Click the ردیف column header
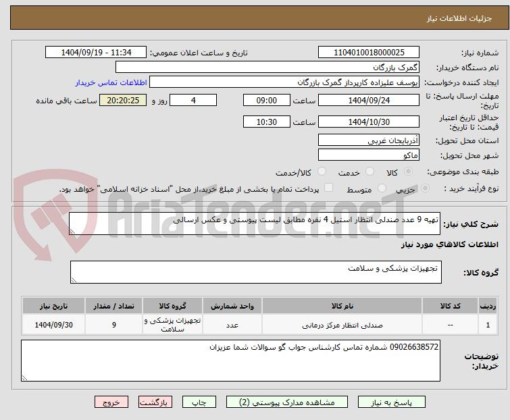Image resolution: width=510 pixels, height=420 pixels. [488, 306]
